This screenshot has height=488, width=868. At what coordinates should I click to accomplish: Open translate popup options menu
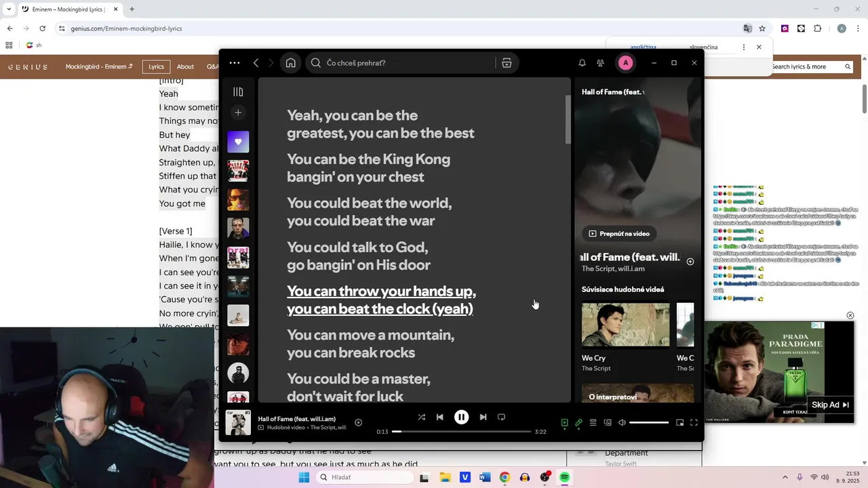[x=744, y=47]
